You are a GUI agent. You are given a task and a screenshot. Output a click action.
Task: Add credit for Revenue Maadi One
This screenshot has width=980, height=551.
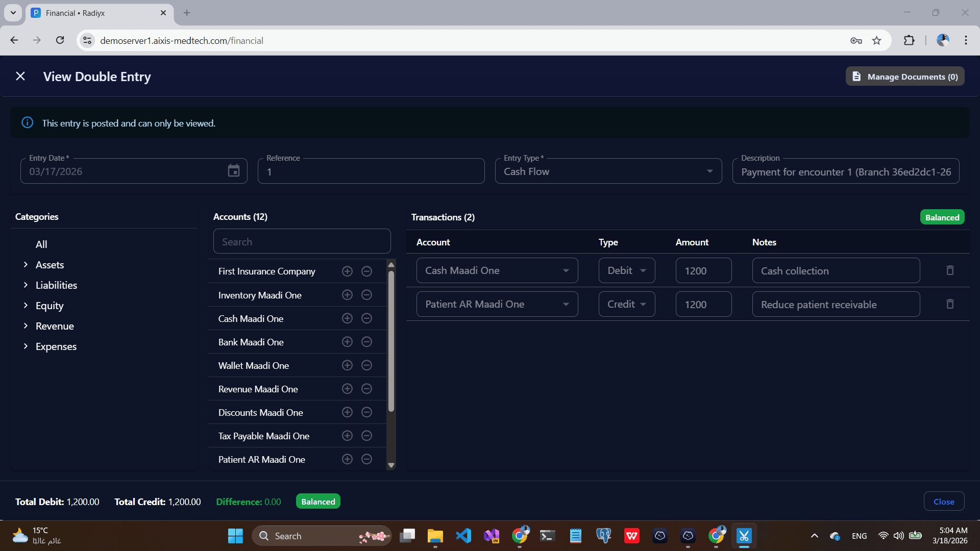(366, 389)
